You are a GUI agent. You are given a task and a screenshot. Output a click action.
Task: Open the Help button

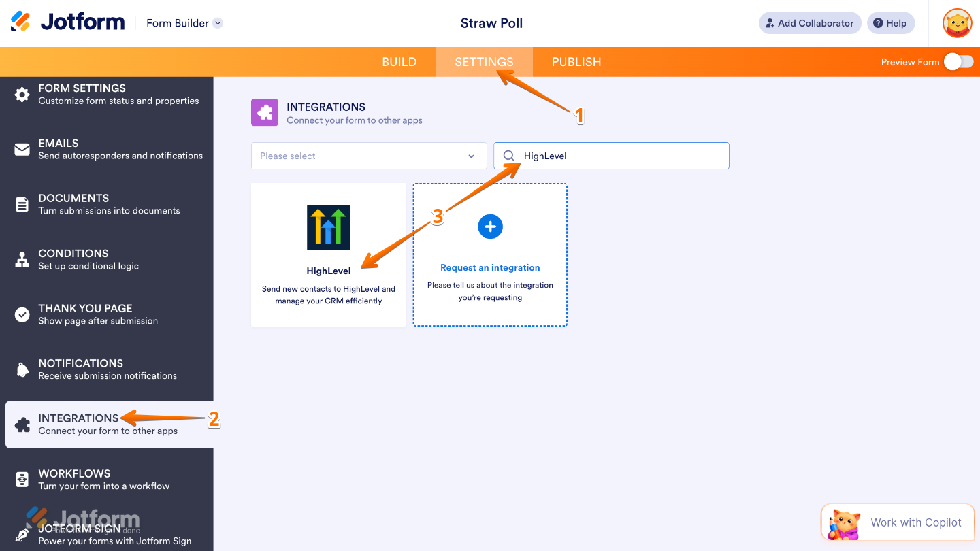890,22
